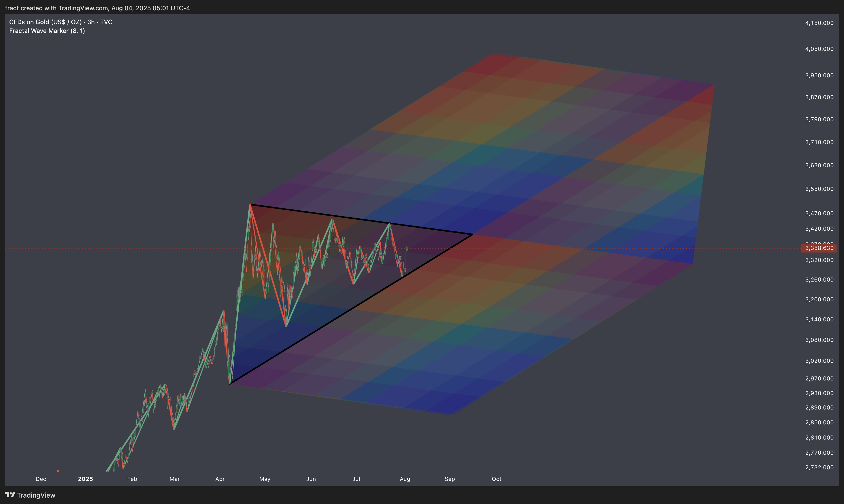Click the 3,550.000 price axis label

(819, 189)
